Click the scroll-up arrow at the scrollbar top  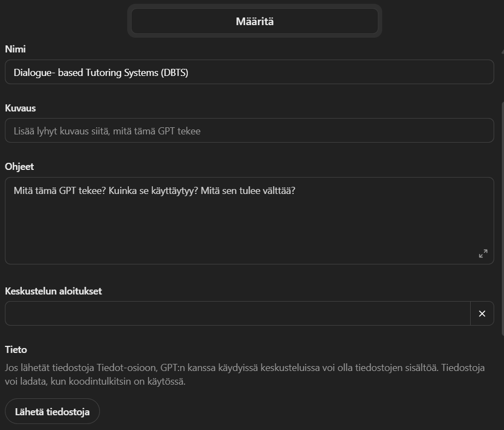pos(502,51)
